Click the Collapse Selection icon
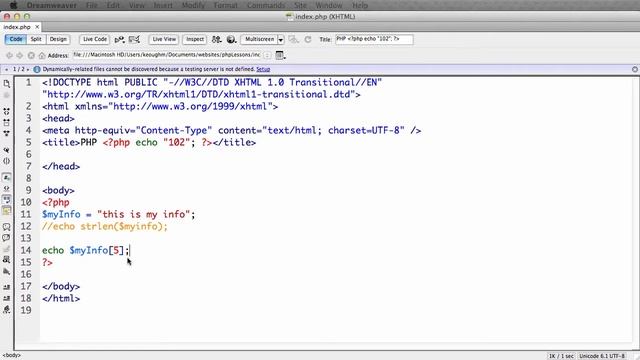 [7, 122]
